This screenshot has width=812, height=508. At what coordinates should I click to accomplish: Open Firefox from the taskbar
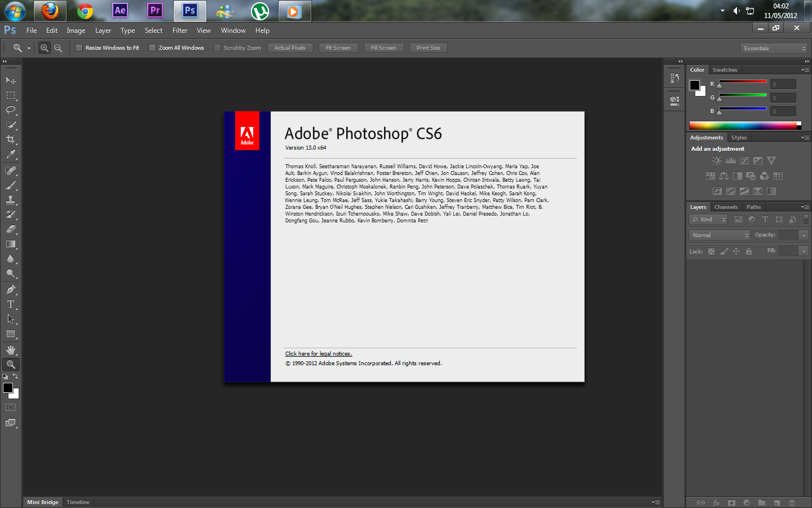(50, 11)
